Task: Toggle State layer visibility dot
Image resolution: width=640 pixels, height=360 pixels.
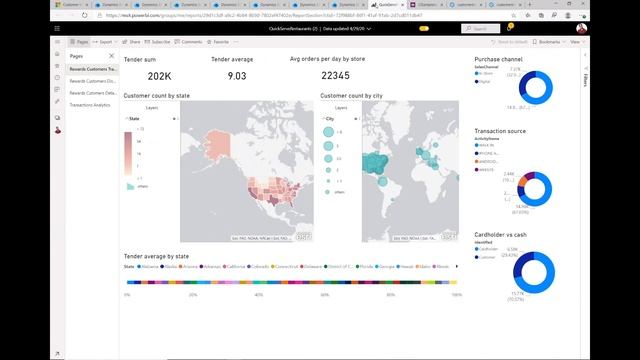Action: tap(174, 119)
